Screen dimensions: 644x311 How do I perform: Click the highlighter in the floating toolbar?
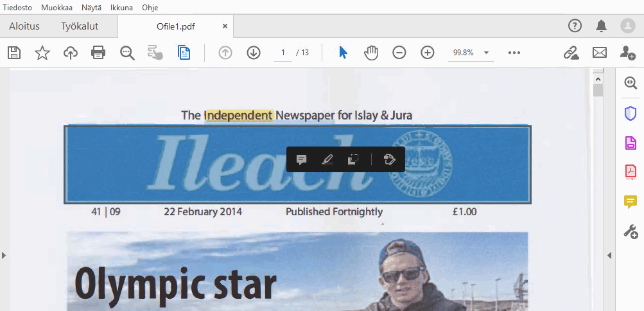327,159
